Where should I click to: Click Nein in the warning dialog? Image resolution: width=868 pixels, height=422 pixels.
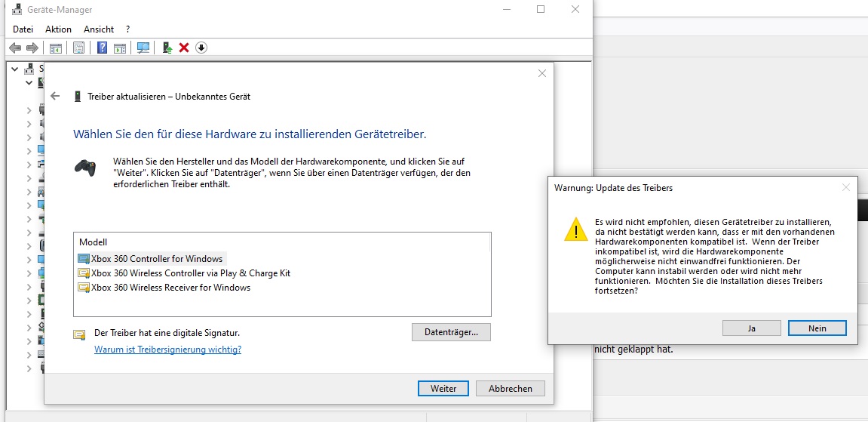coord(817,328)
